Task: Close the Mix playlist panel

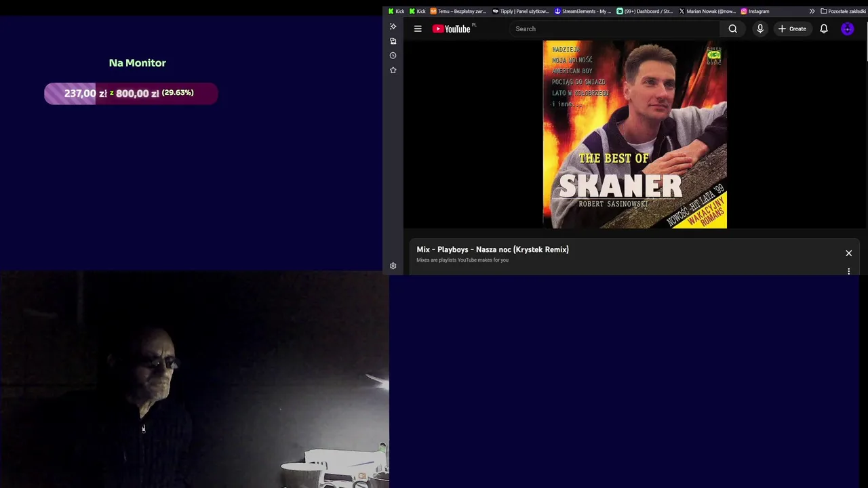Action: [x=848, y=253]
